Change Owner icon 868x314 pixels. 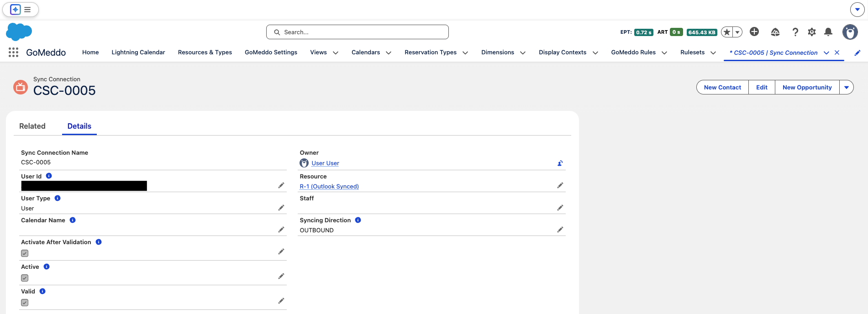pyautogui.click(x=560, y=163)
